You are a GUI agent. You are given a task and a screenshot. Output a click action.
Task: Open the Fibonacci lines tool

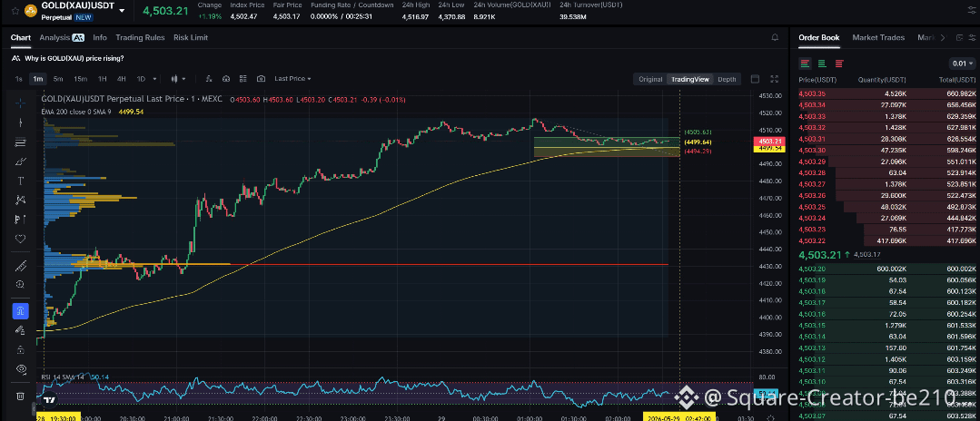click(x=21, y=142)
